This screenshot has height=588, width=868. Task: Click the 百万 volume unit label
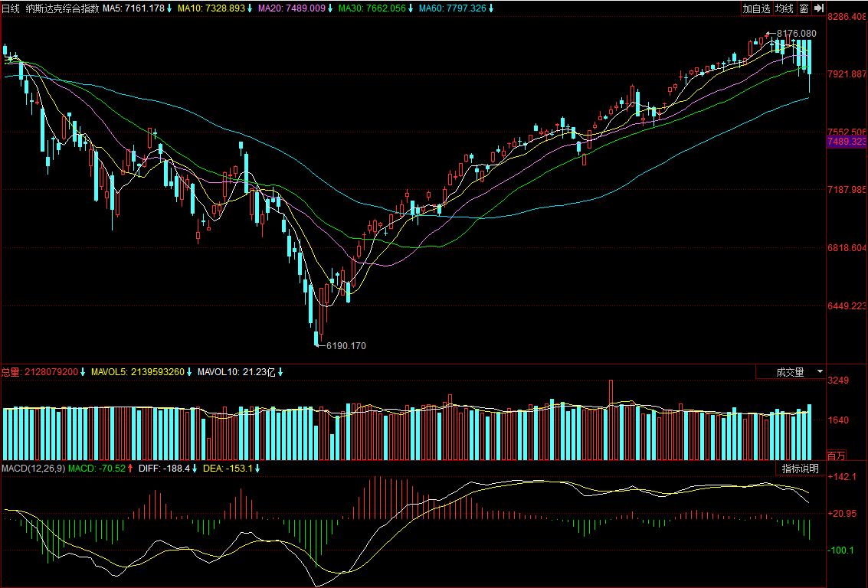837,456
